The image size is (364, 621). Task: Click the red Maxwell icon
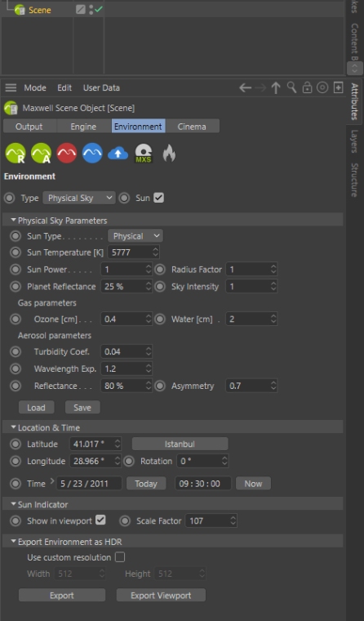[x=66, y=154]
